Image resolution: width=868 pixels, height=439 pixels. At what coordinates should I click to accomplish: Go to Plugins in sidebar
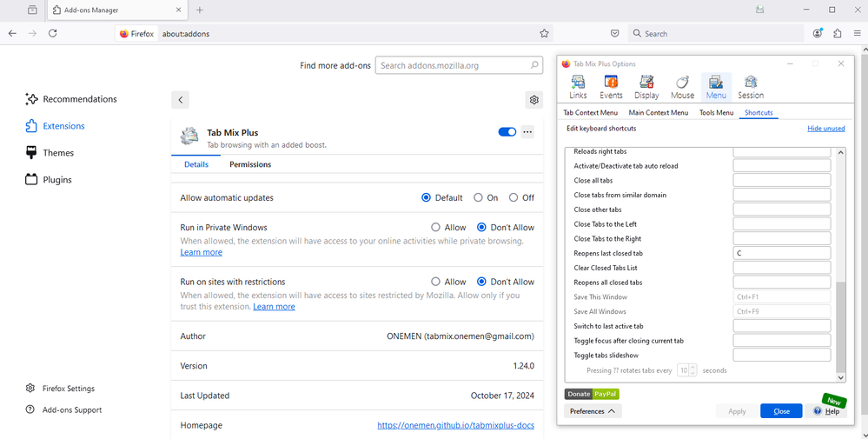[48, 180]
